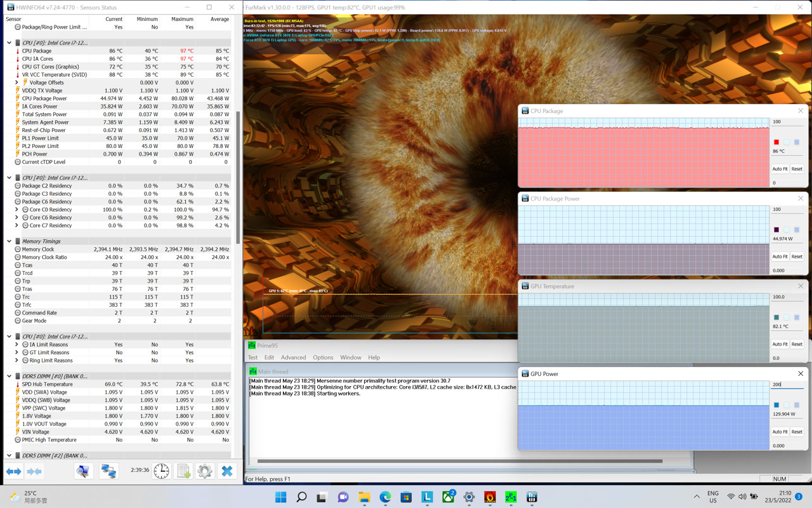Open Task View on the taskbar
Image resolution: width=812 pixels, height=508 pixels.
(322, 497)
